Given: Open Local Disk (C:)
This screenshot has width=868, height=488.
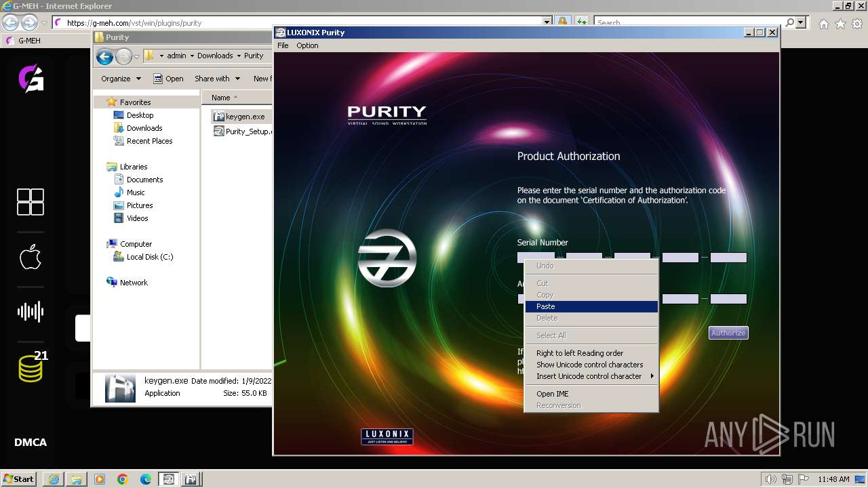Looking at the screenshot, I should [x=149, y=257].
